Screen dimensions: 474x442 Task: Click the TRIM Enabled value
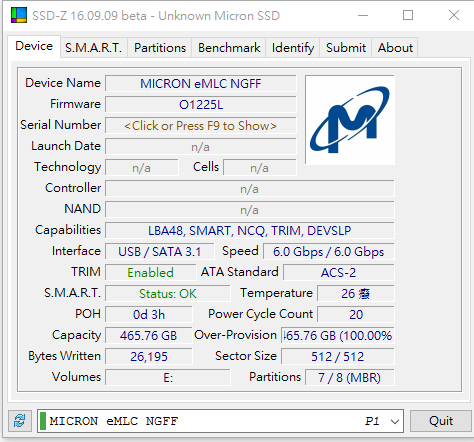(x=151, y=273)
